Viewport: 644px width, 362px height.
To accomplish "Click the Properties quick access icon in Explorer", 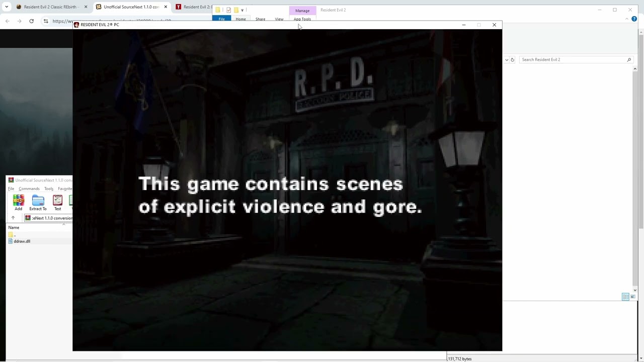I will pyautogui.click(x=228, y=10).
